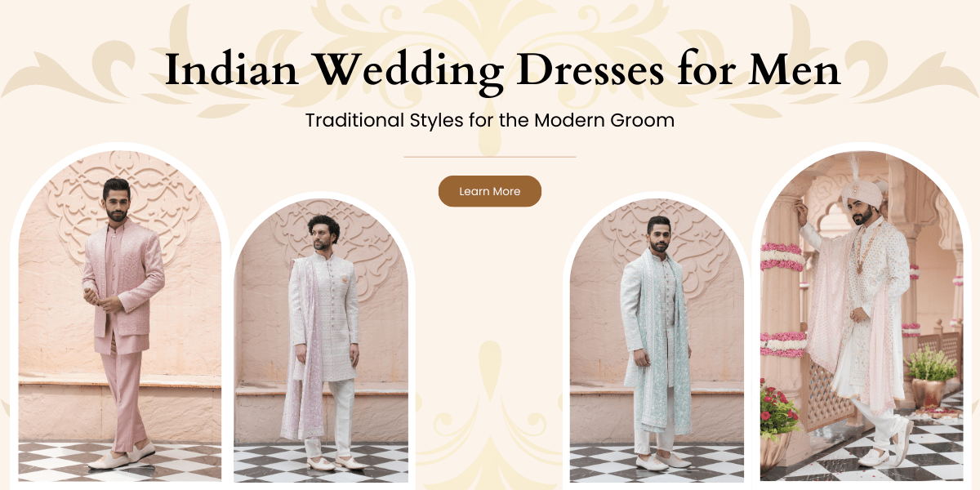The image size is (980, 490).
Task: Click the face of the pink suit model
Action: point(118,200)
